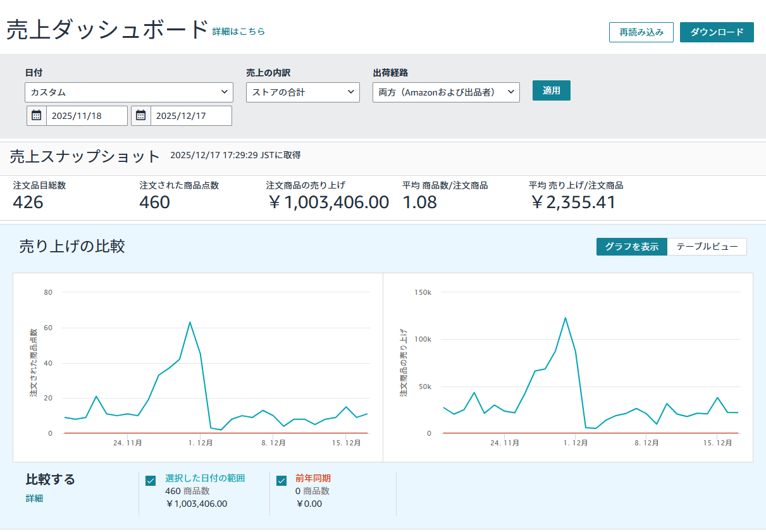Click the start date field 2025/11/18
The height and width of the screenshot is (532, 766).
pyautogui.click(x=86, y=116)
